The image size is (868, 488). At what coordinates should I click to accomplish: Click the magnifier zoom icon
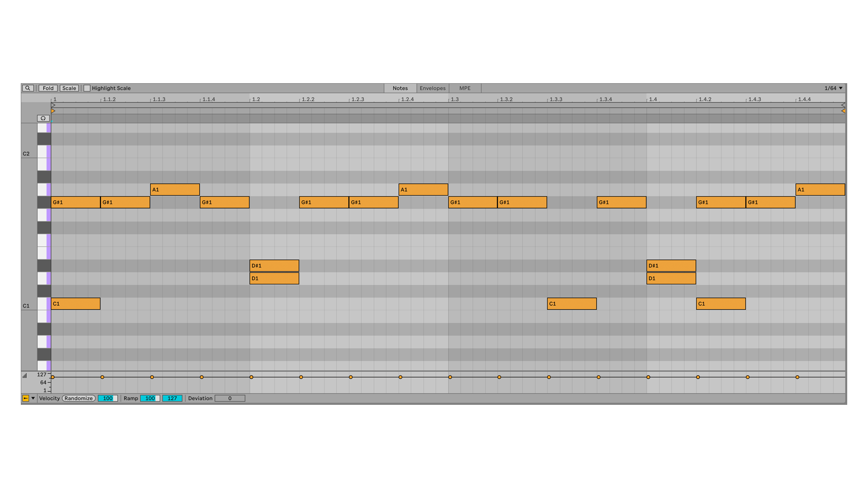(28, 88)
